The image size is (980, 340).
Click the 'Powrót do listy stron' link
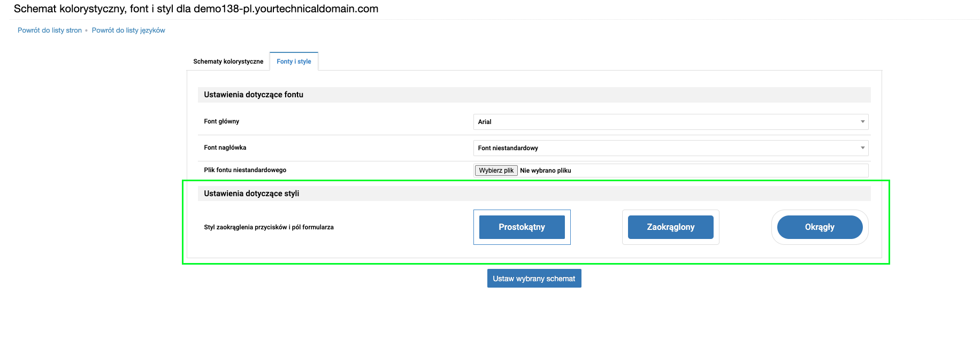(x=50, y=30)
